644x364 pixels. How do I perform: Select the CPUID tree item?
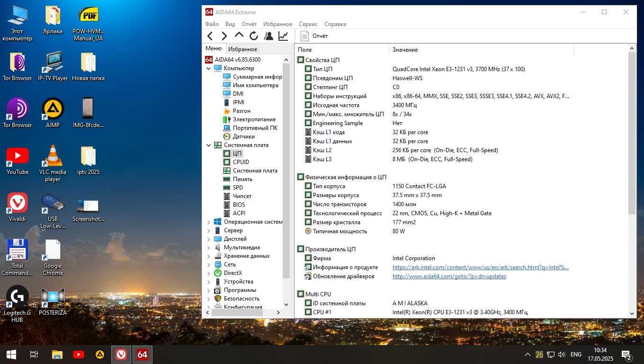(236, 162)
